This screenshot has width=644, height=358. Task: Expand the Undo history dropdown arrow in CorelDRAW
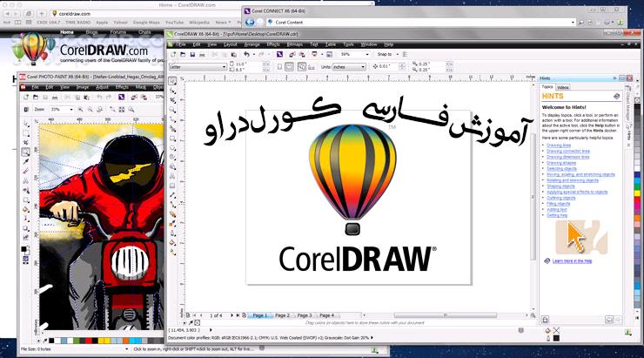coord(253,54)
